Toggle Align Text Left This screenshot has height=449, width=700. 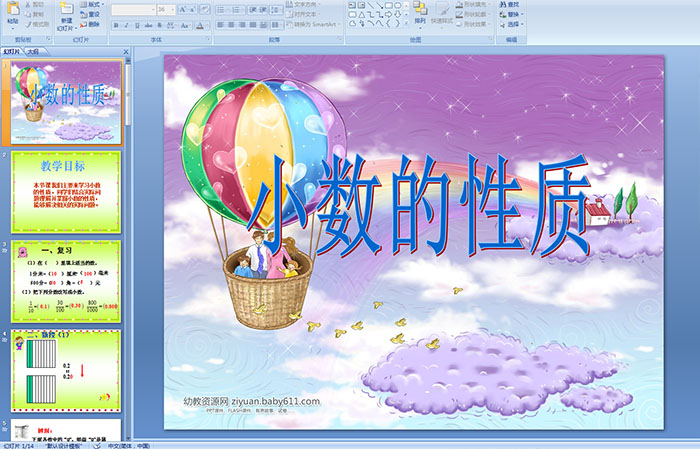tap(220, 25)
